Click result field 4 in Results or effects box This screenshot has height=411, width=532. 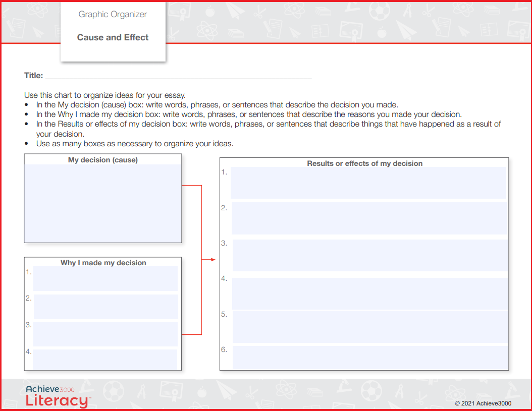370,293
